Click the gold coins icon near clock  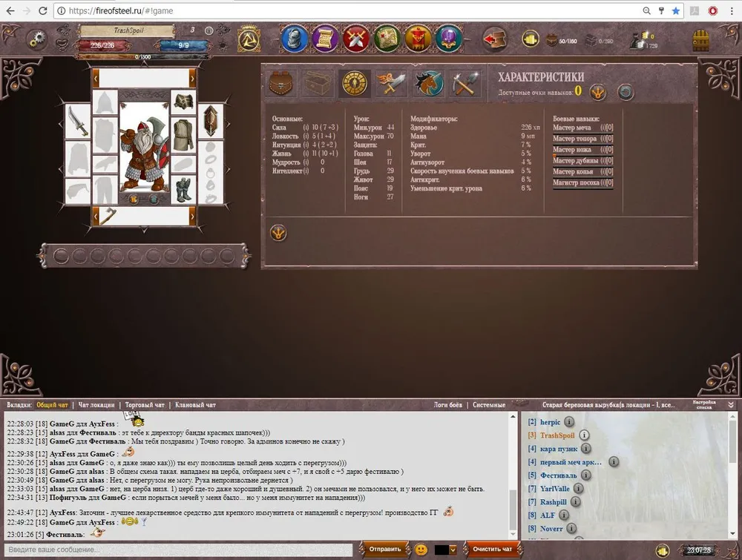(x=662, y=550)
